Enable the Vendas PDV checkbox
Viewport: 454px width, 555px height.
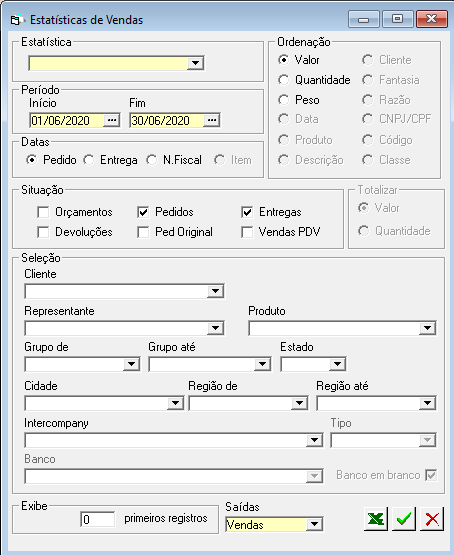(247, 233)
